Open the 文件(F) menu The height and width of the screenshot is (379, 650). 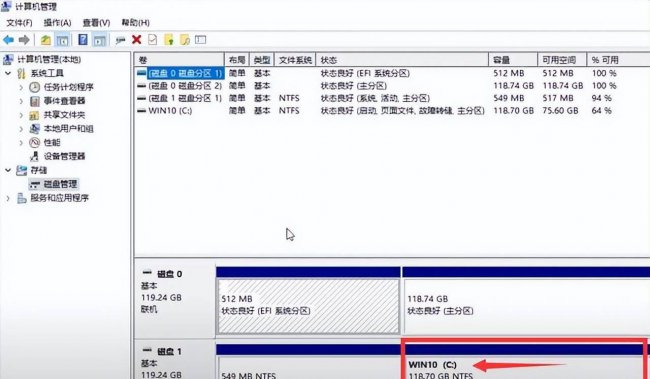[19, 23]
